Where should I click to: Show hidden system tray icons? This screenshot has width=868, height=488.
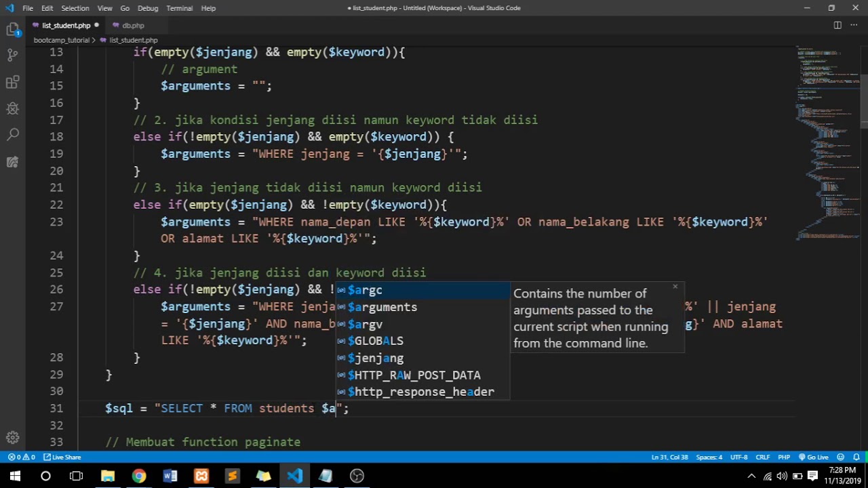click(751, 476)
